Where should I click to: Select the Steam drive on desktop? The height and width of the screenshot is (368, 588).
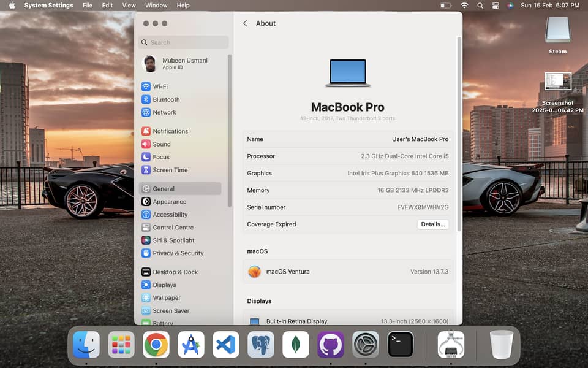[557, 34]
